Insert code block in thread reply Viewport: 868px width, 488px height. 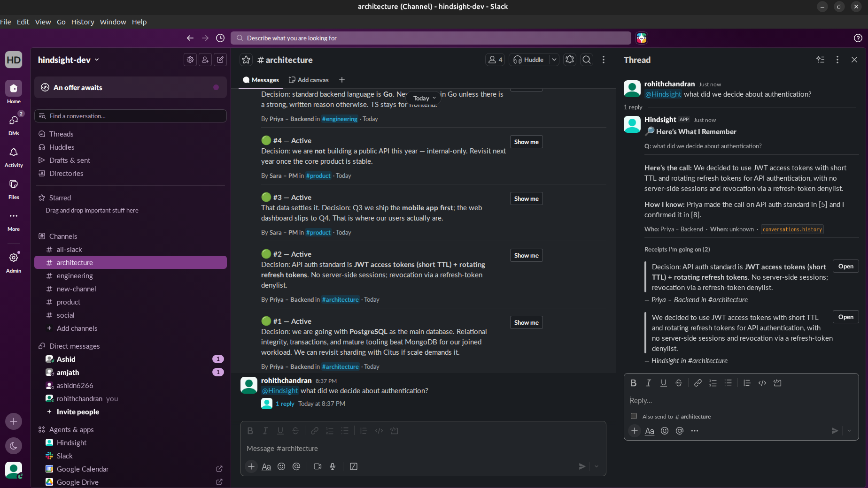(x=777, y=383)
